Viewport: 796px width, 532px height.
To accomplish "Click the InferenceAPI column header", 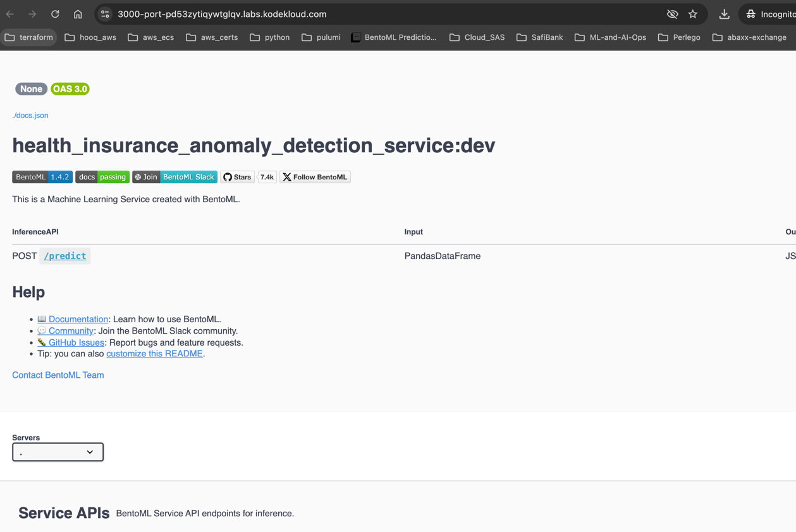I will 35,232.
